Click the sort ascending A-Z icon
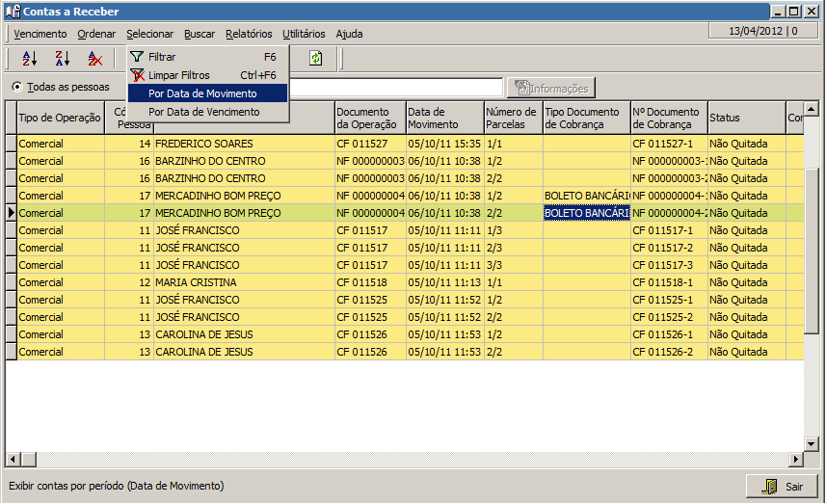 click(30, 59)
